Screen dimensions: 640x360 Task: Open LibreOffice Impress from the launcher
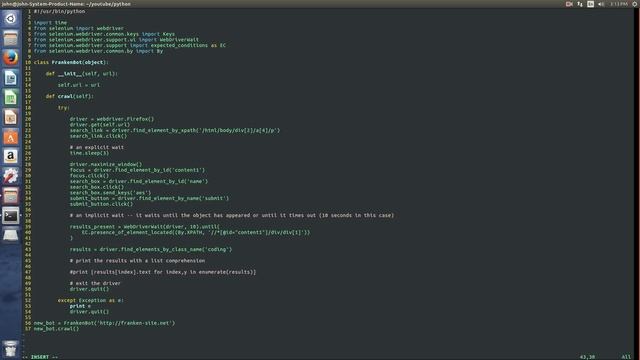pyautogui.click(x=11, y=117)
